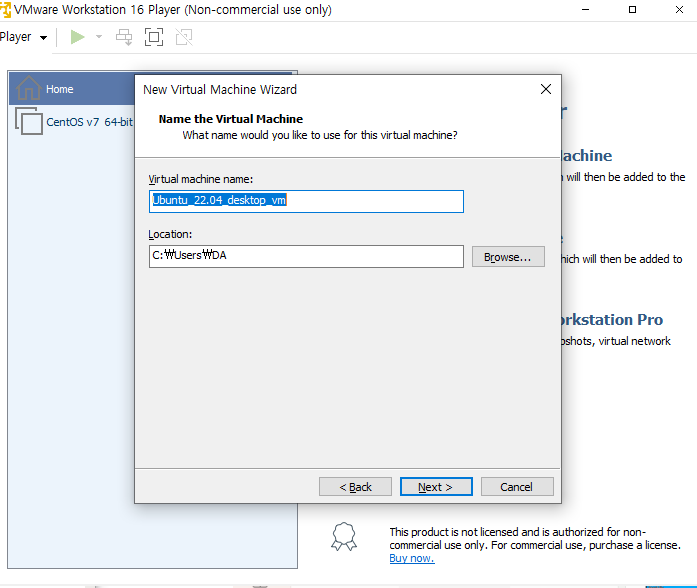Click the Unity mode toolbar icon
Image resolution: width=697 pixels, height=588 pixels.
(x=184, y=37)
